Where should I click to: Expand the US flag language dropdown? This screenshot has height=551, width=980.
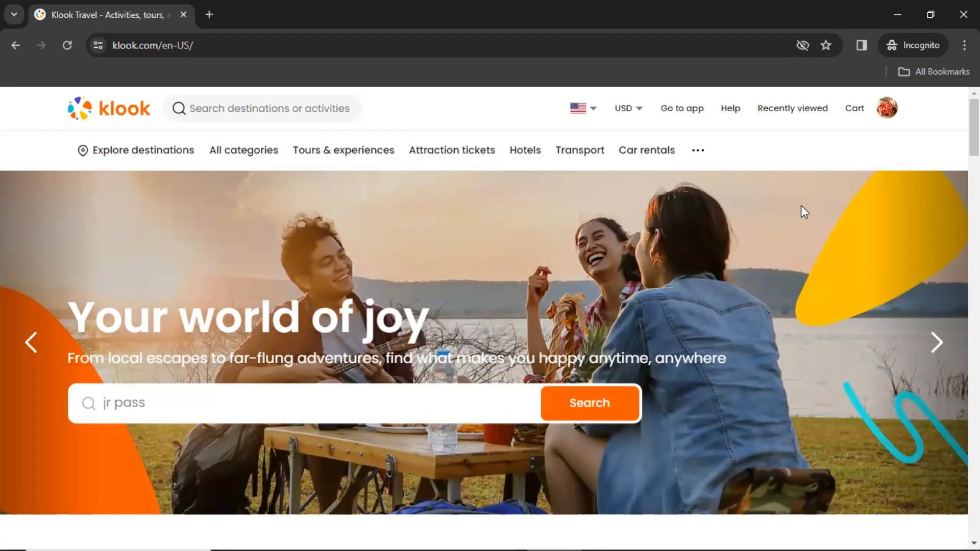pos(581,108)
